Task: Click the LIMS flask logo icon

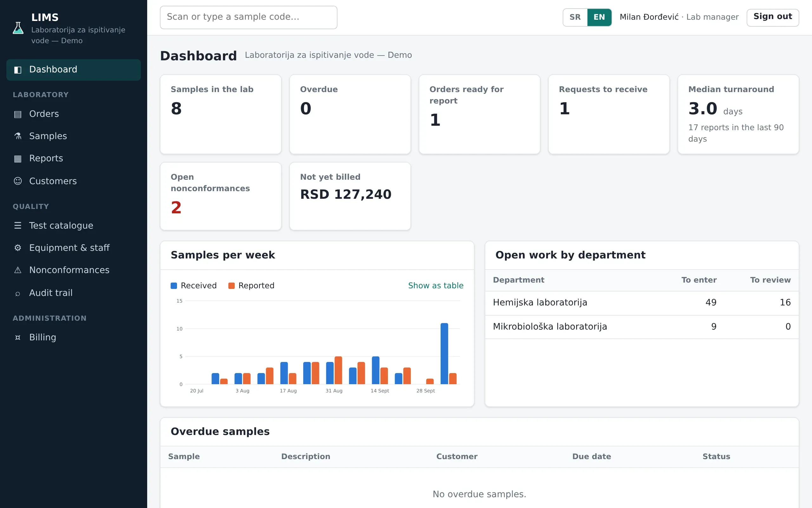Action: [18, 28]
